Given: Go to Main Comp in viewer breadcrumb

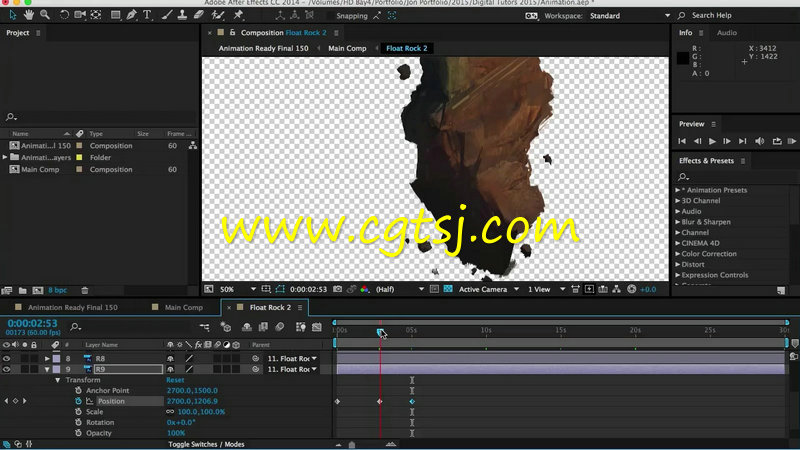Looking at the screenshot, I should [347, 48].
